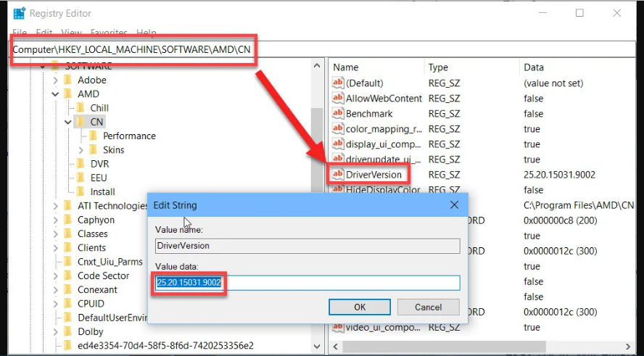Open the File menu
The height and width of the screenshot is (356, 644).
click(20, 33)
